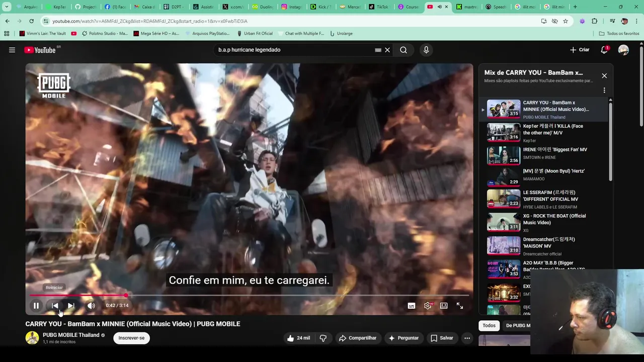
Task: Toggle subtitles/closed captions
Action: [412, 305]
